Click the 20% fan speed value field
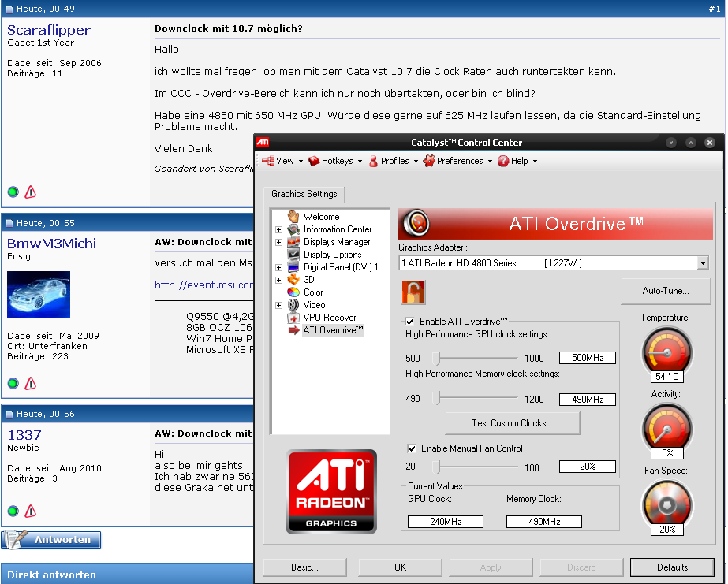The height and width of the screenshot is (584, 728). click(588, 467)
